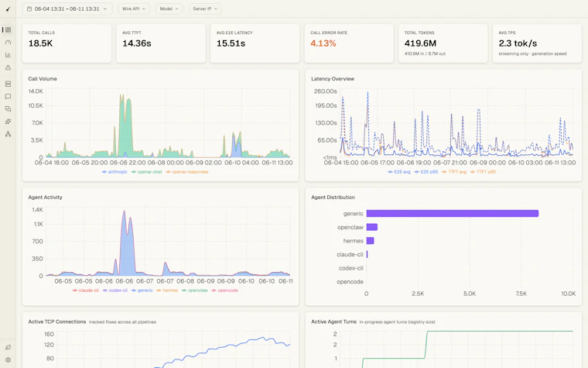Expand the Model filter dropdown
The image size is (588, 368).
coord(169,9)
